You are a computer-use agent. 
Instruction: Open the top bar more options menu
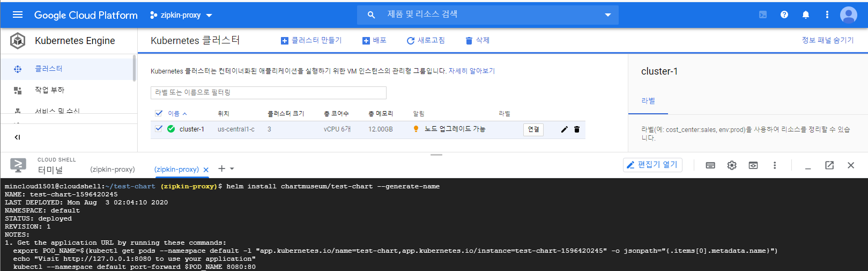coord(827,15)
